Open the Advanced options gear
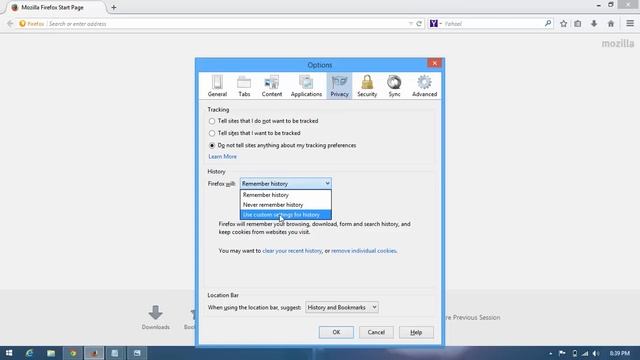The image size is (640, 360). 424,86
